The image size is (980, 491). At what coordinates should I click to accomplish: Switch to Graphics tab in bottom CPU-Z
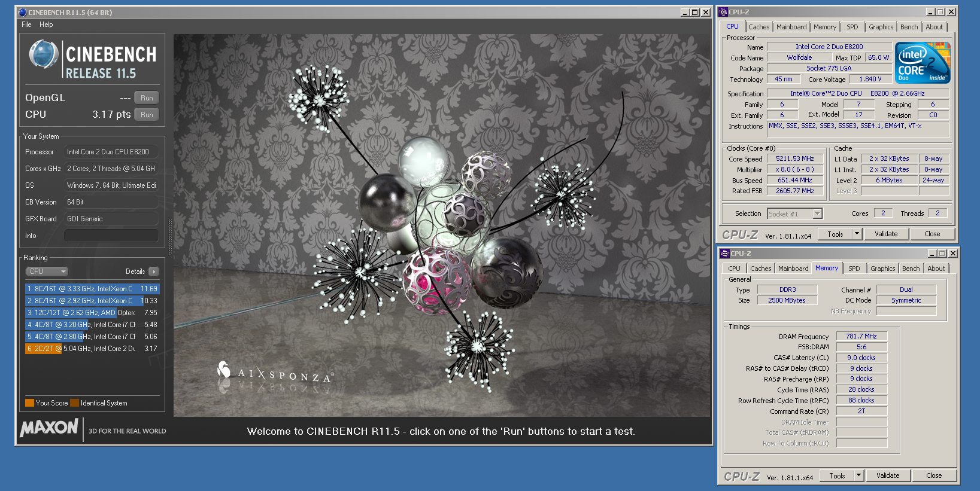tap(883, 269)
